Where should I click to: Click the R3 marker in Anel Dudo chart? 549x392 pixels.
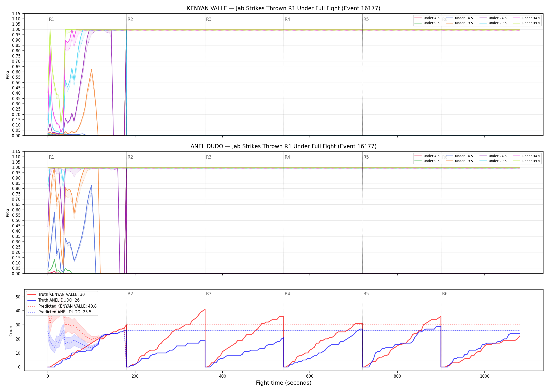(209, 157)
